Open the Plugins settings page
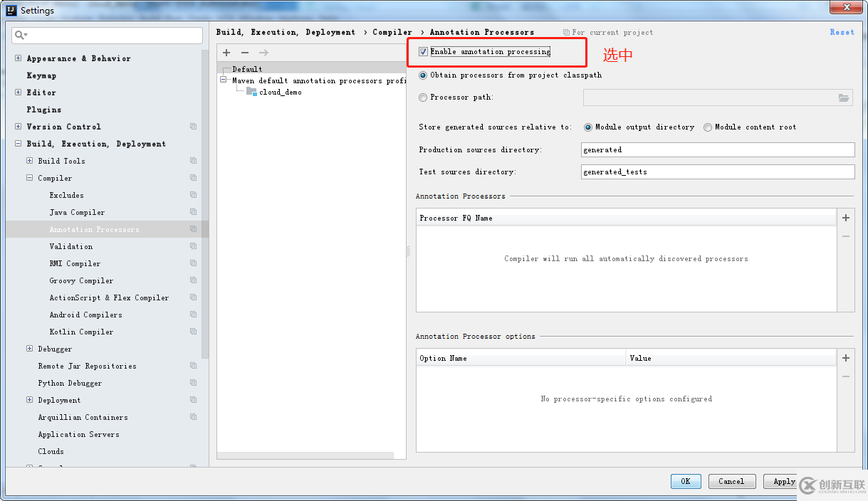 (44, 110)
